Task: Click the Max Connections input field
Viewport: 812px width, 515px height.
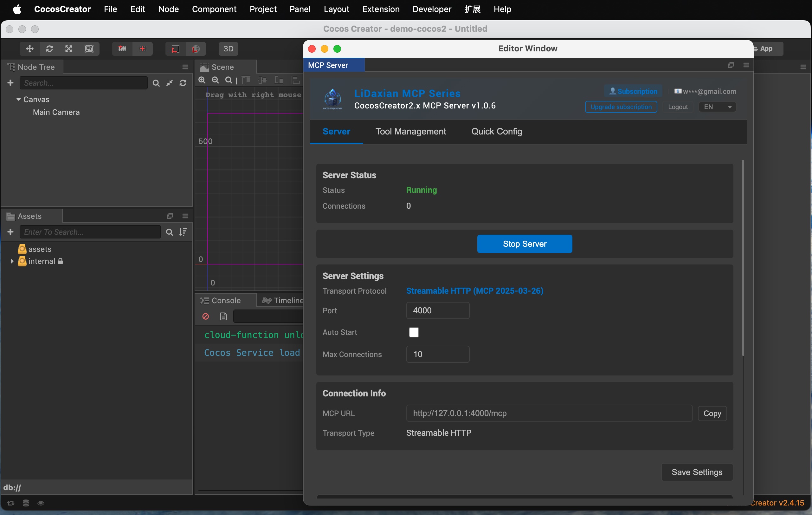Action: coord(438,354)
